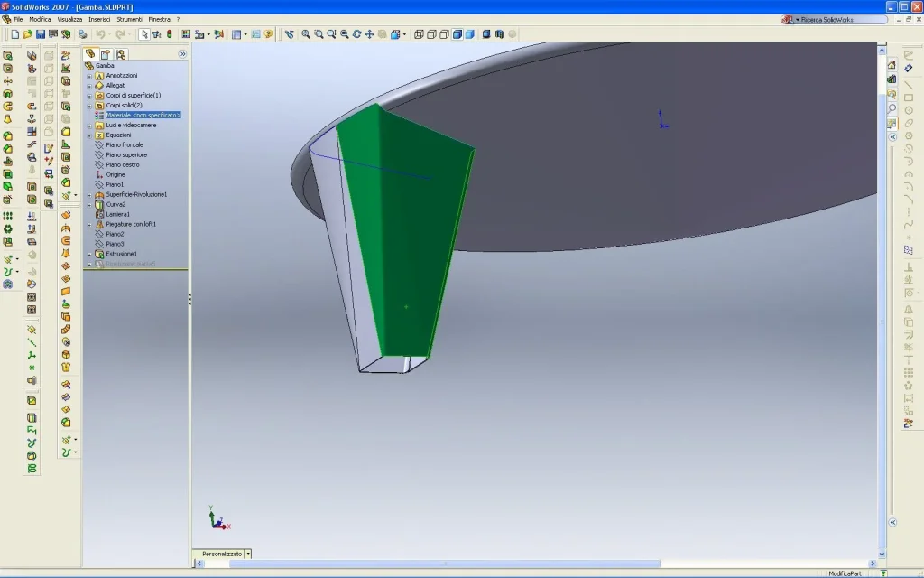The image size is (924, 578).
Task: Select Piano frontale in the feature tree
Action: click(x=125, y=144)
